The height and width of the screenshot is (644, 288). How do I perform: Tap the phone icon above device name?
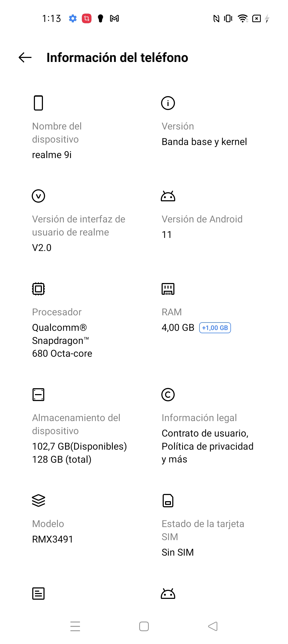(38, 103)
